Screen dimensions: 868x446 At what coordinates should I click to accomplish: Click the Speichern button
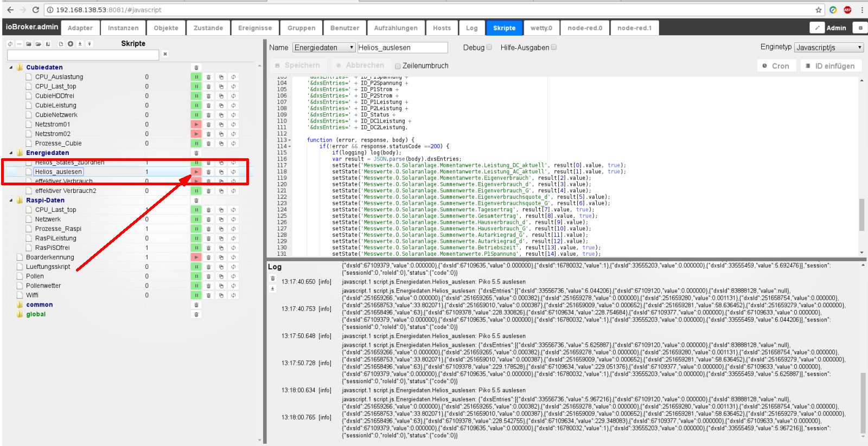(x=297, y=66)
